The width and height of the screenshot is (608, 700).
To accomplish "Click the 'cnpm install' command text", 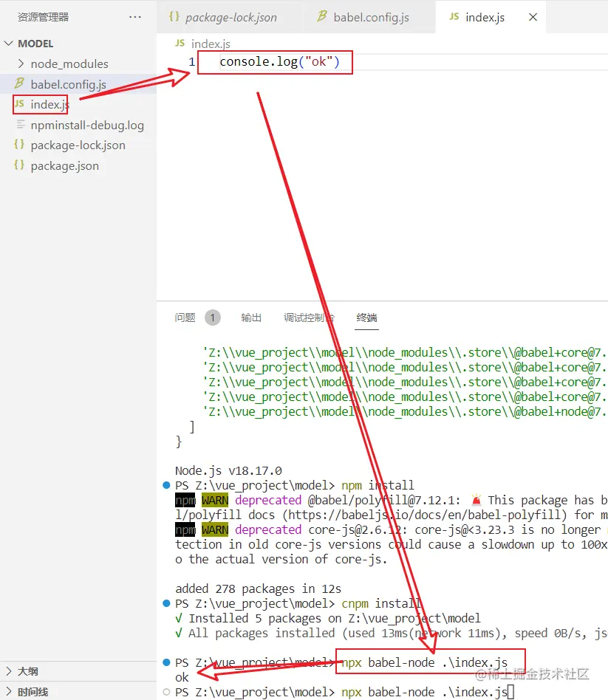I will (381, 603).
